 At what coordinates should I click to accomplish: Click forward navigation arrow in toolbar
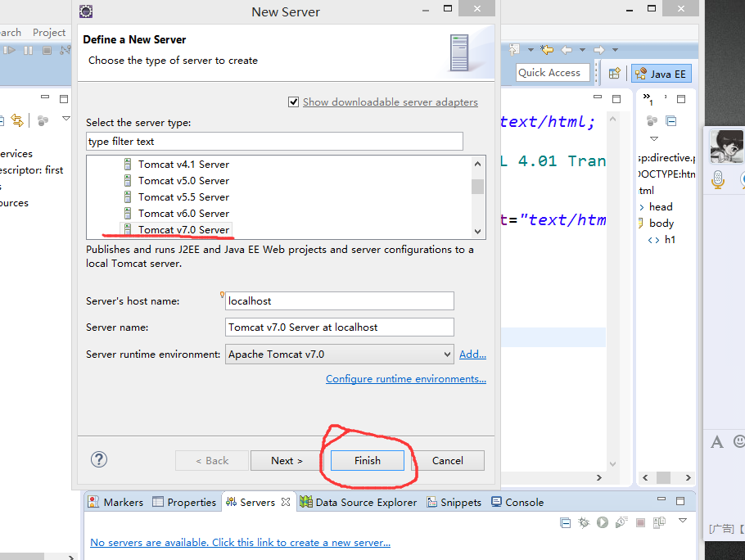click(599, 50)
